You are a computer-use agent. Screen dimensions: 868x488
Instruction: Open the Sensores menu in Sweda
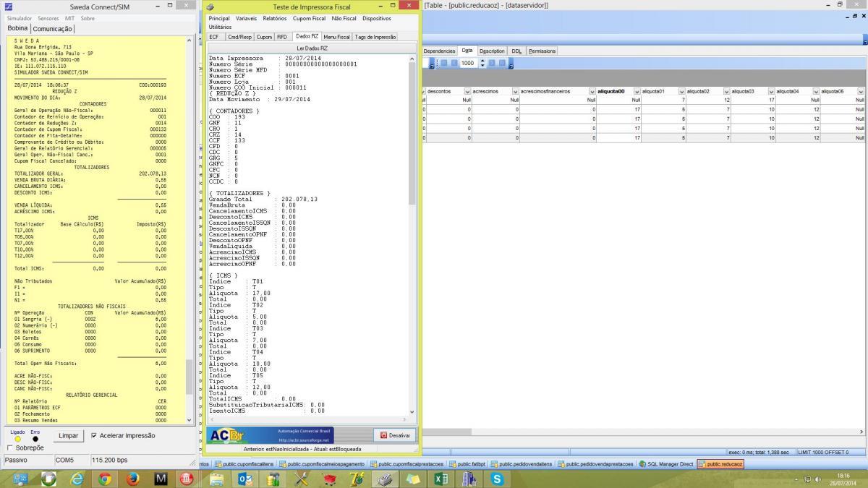tap(48, 18)
